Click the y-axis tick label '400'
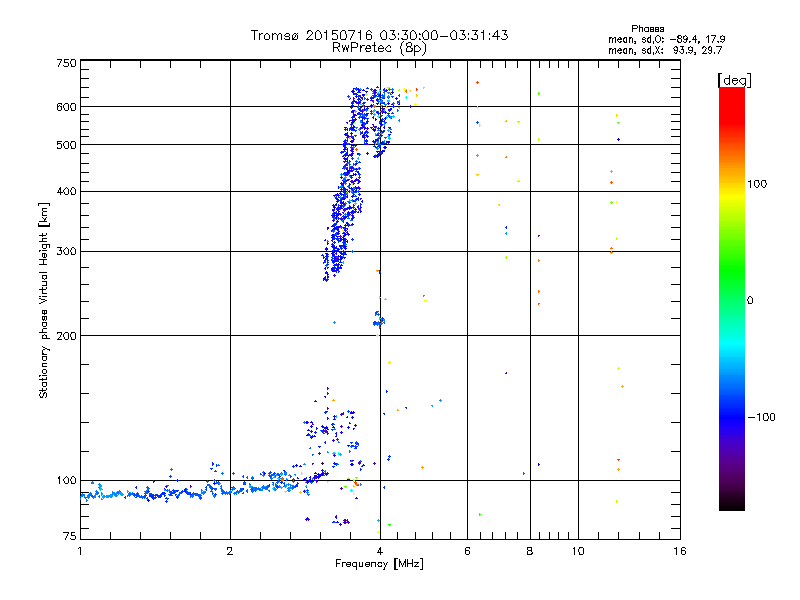 (66, 191)
